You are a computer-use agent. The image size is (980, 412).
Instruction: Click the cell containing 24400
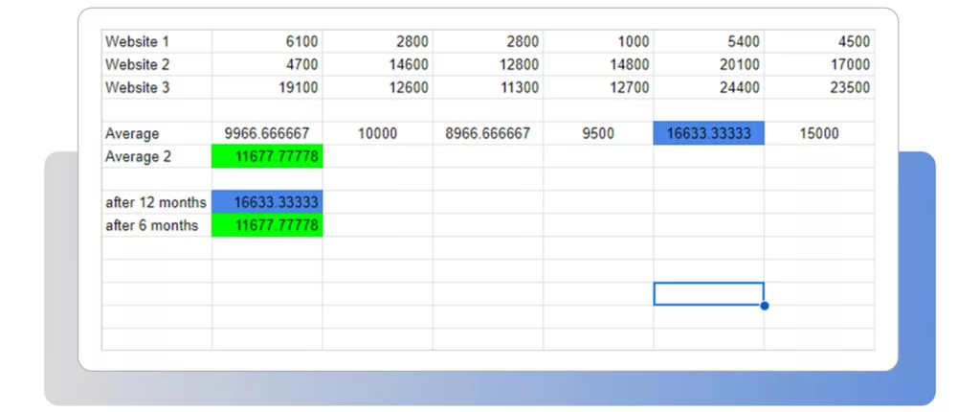tap(709, 87)
